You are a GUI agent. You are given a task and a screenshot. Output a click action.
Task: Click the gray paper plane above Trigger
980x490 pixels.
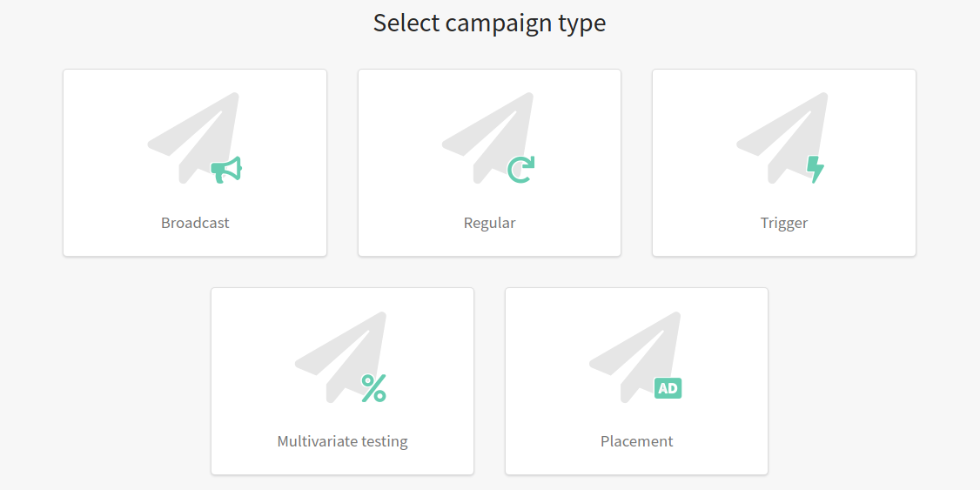(x=782, y=138)
